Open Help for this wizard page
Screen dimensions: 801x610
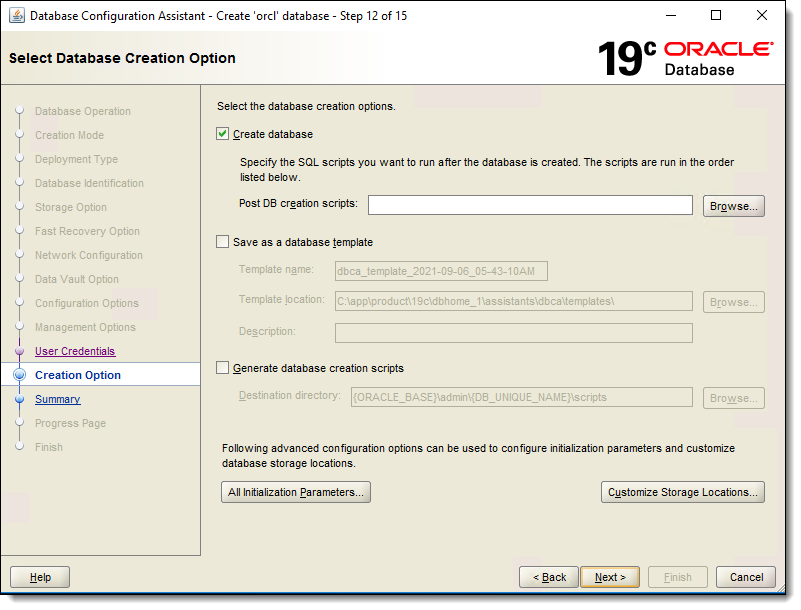tap(40, 577)
